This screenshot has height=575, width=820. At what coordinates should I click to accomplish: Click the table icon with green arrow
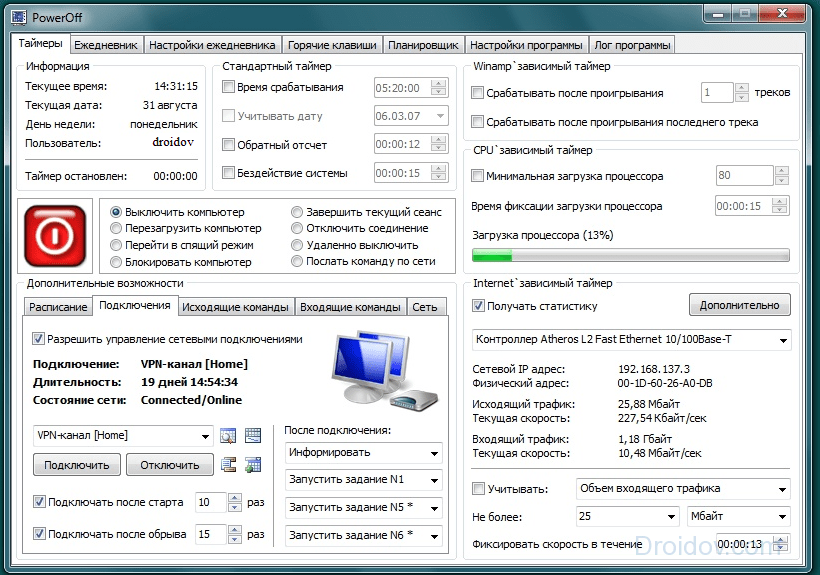(252, 464)
